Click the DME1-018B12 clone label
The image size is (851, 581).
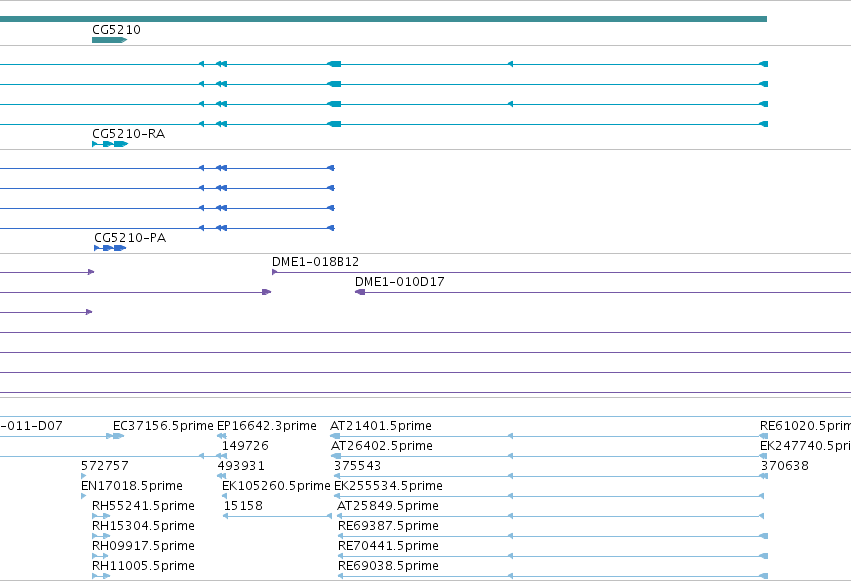(315, 262)
